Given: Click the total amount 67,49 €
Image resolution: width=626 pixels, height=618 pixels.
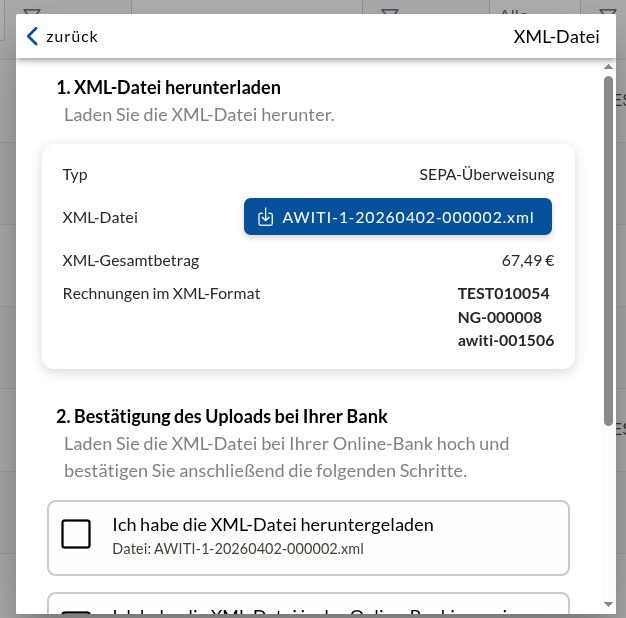Looking at the screenshot, I should click(x=528, y=261).
